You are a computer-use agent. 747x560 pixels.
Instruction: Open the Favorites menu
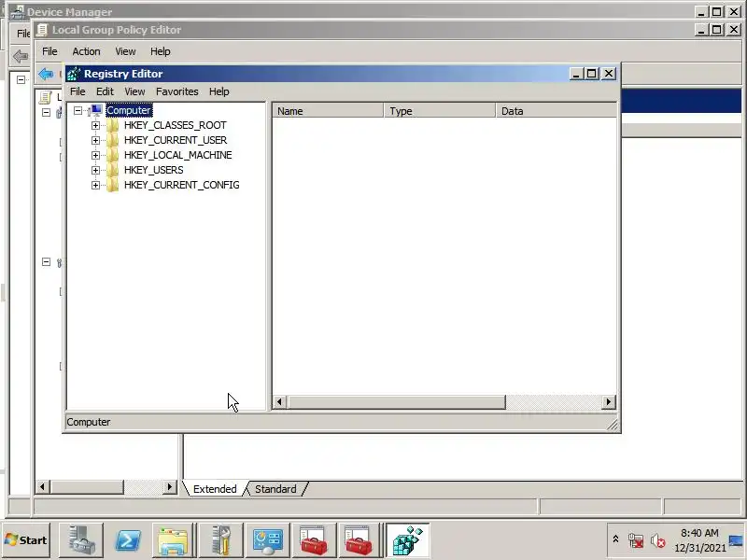(x=177, y=91)
